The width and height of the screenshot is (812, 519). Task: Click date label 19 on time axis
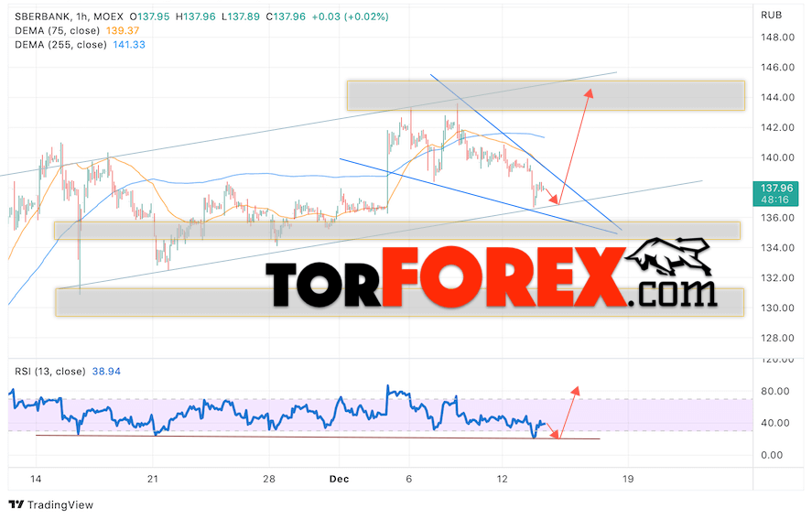point(628,479)
